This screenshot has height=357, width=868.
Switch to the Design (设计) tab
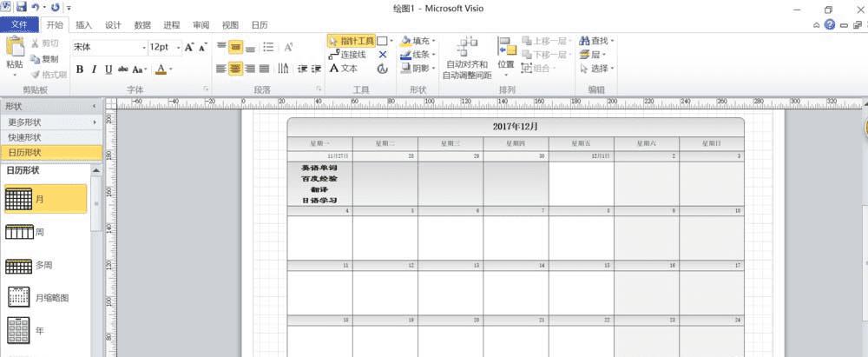(x=113, y=25)
